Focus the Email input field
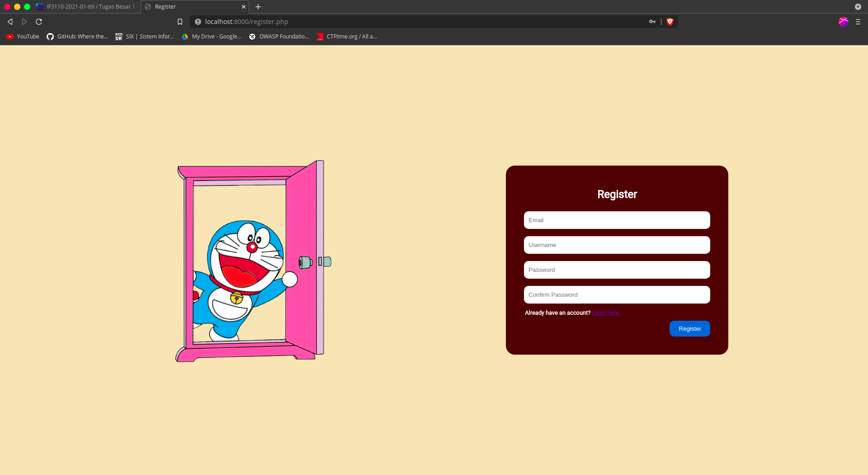 [x=617, y=220]
